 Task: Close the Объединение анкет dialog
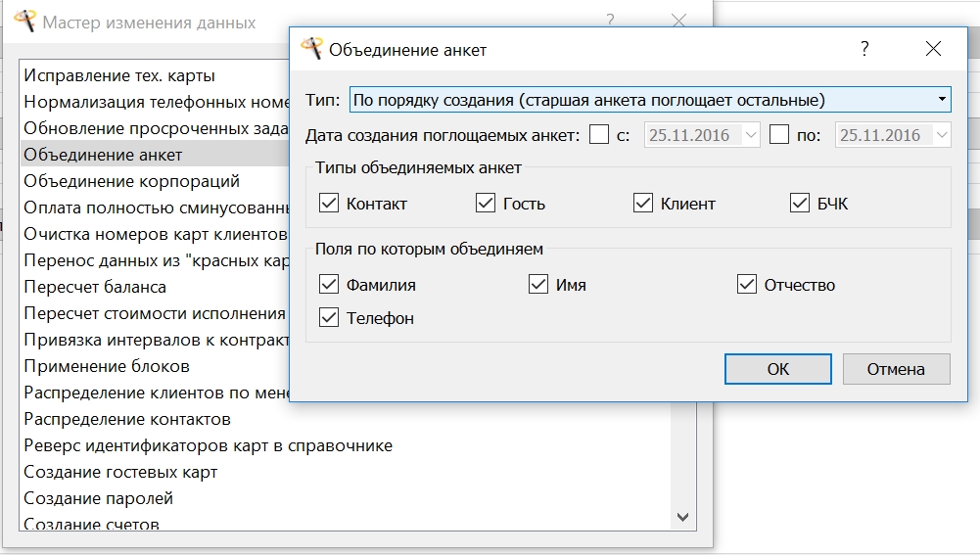click(933, 49)
